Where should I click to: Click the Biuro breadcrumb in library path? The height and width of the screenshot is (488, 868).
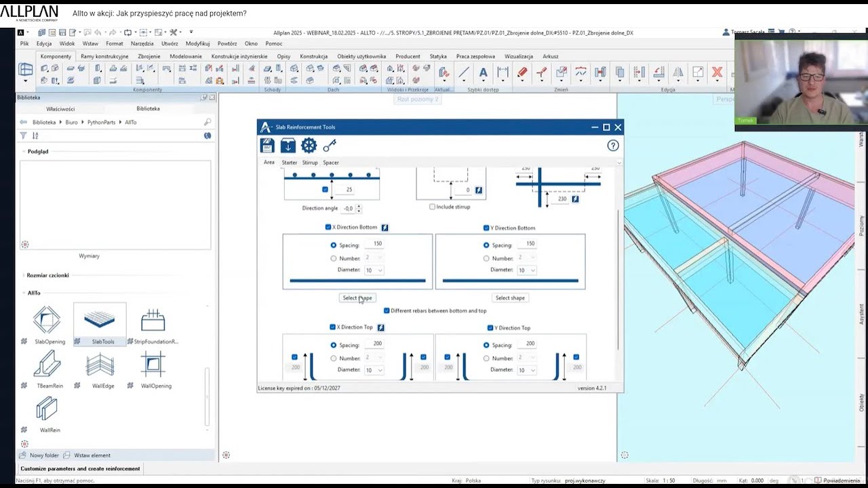(71, 122)
